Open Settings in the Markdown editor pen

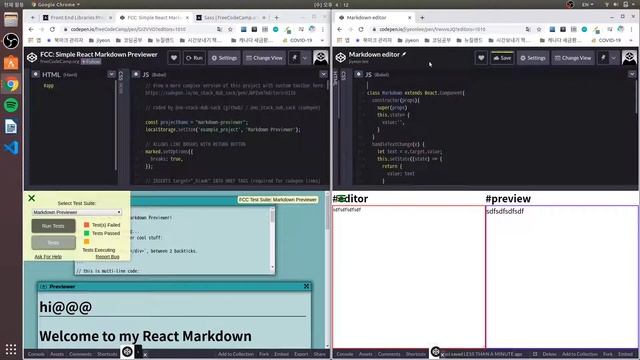(x=533, y=58)
